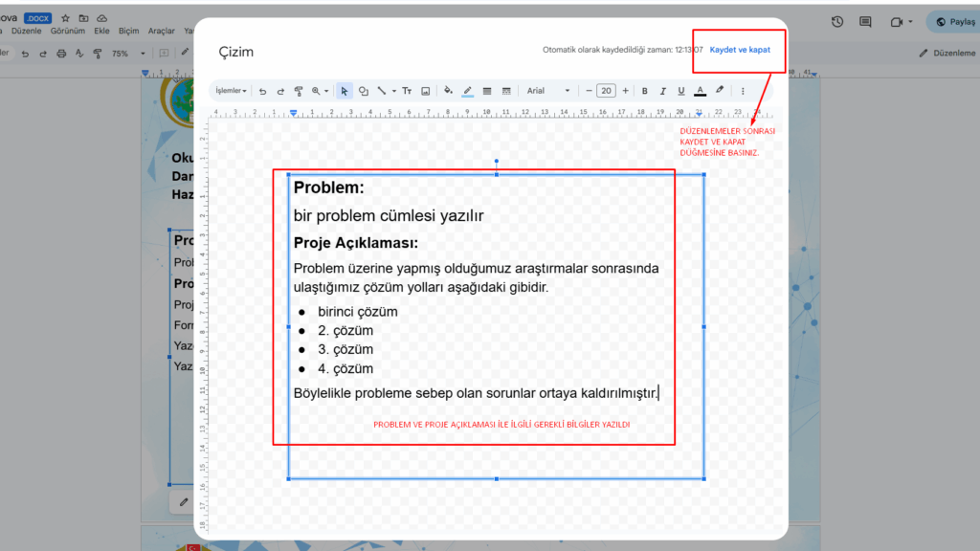This screenshot has width=980, height=551.
Task: Increase font size with plus button
Action: pyautogui.click(x=625, y=91)
